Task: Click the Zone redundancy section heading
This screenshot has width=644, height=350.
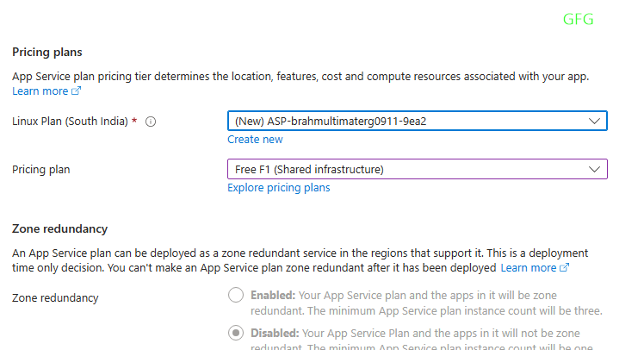Action: tap(59, 228)
